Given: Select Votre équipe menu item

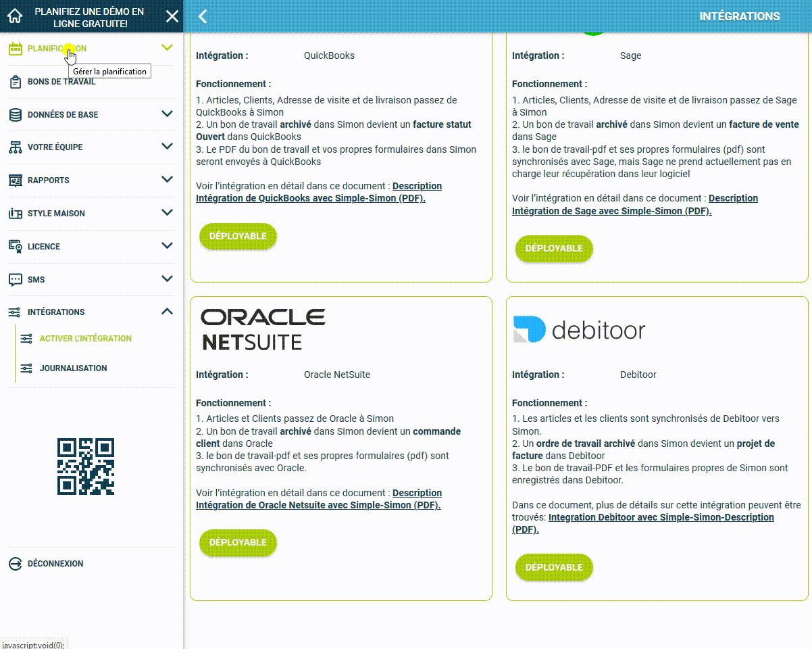Looking at the screenshot, I should (57, 147).
